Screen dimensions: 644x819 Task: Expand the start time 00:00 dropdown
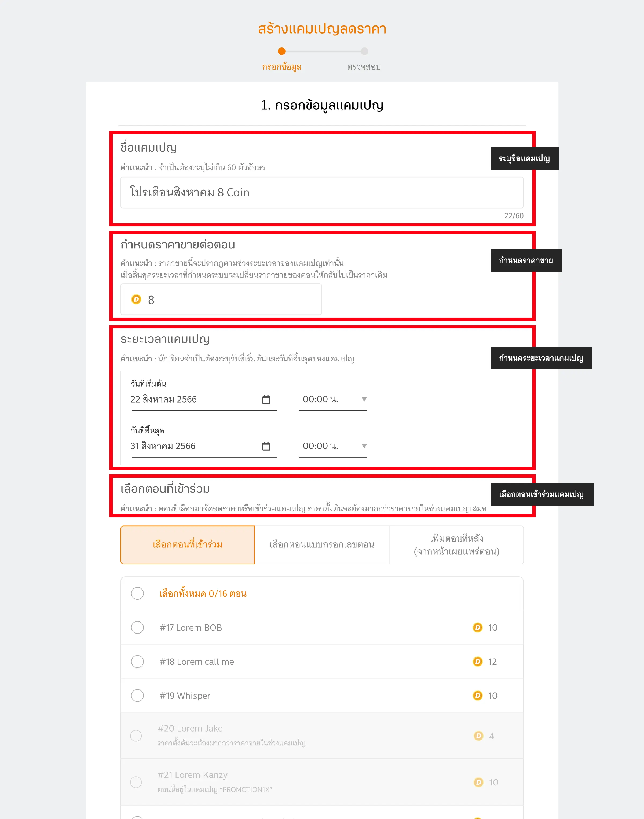[x=333, y=400]
